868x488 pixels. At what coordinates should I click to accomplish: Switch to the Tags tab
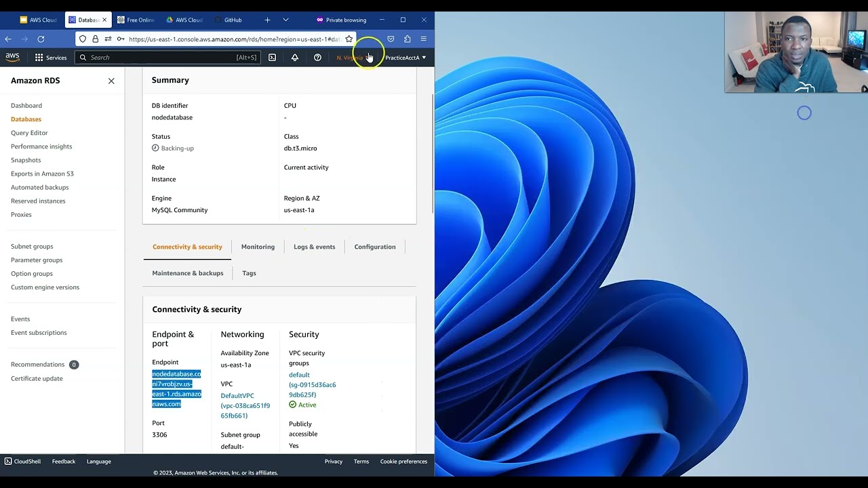point(249,273)
